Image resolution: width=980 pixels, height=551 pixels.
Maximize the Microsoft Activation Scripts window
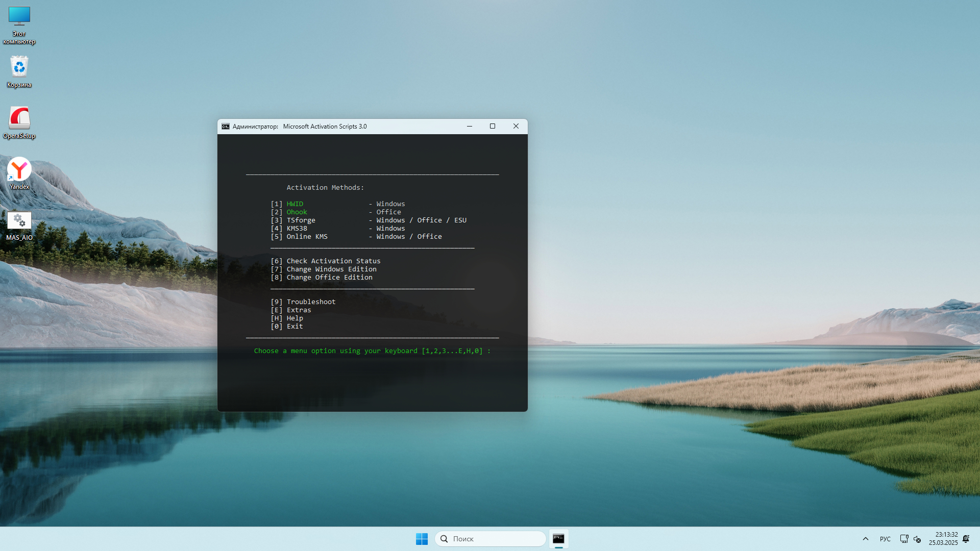[x=493, y=127]
